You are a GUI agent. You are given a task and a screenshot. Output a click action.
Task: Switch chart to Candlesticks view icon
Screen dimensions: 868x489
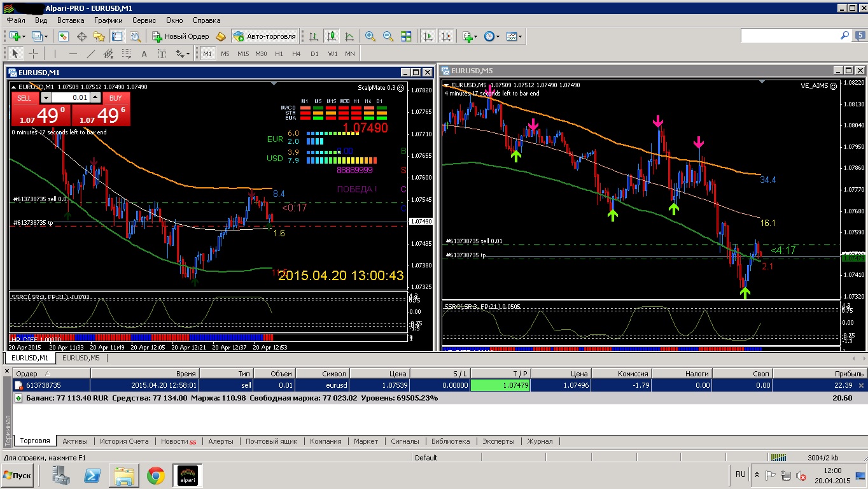click(331, 36)
